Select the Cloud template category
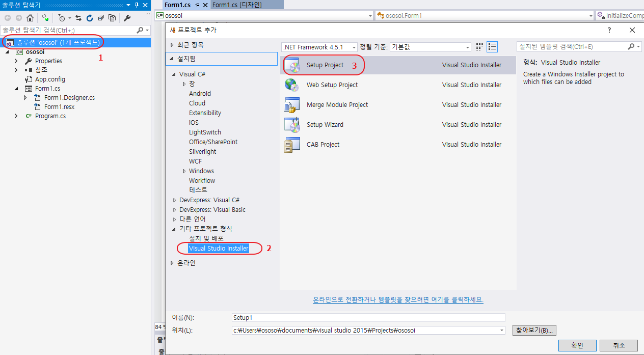The image size is (644, 355). pyautogui.click(x=197, y=103)
